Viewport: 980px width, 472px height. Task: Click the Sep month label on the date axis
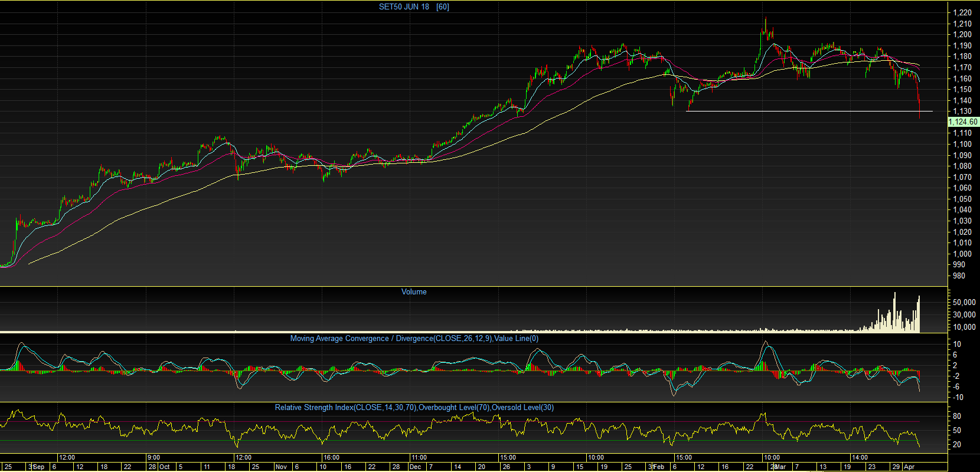coord(39,467)
